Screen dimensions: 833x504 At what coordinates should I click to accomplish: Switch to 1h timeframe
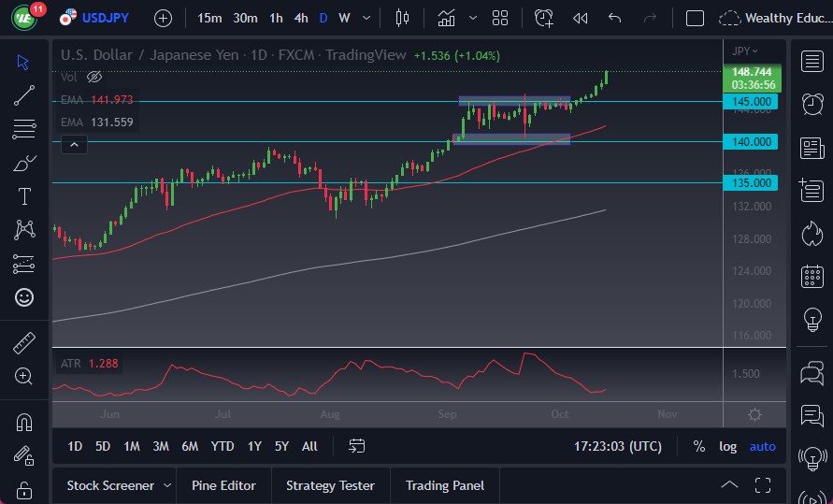pyautogui.click(x=276, y=19)
